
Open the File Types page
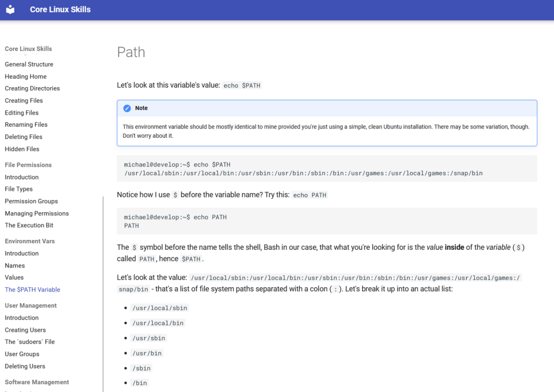pyautogui.click(x=19, y=189)
